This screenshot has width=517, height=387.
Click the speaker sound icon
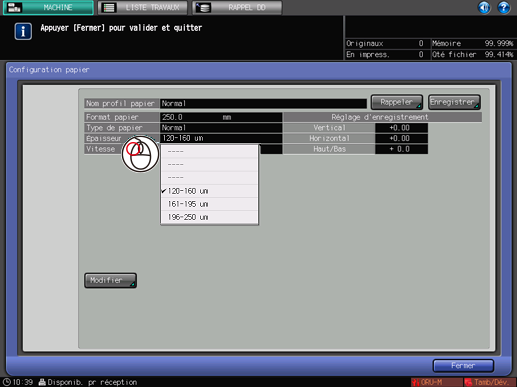484,7
